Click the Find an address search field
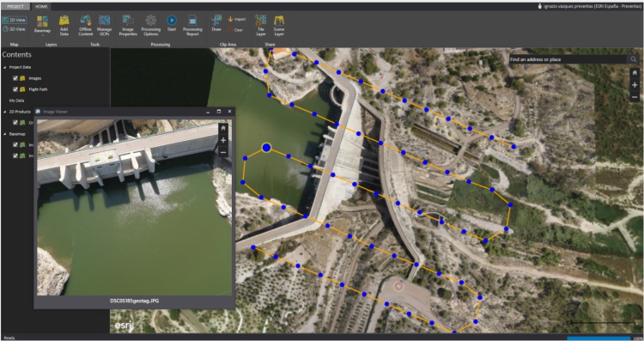This screenshot has width=644, height=341. click(568, 59)
